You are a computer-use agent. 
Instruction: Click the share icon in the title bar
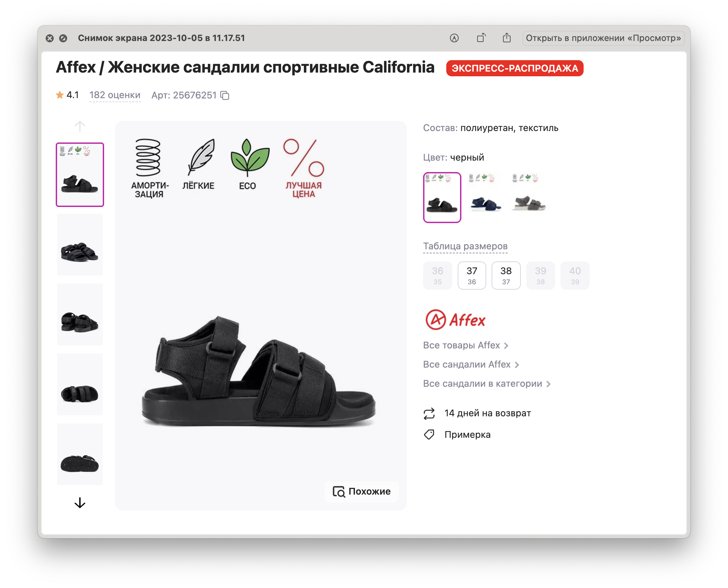[x=507, y=38]
